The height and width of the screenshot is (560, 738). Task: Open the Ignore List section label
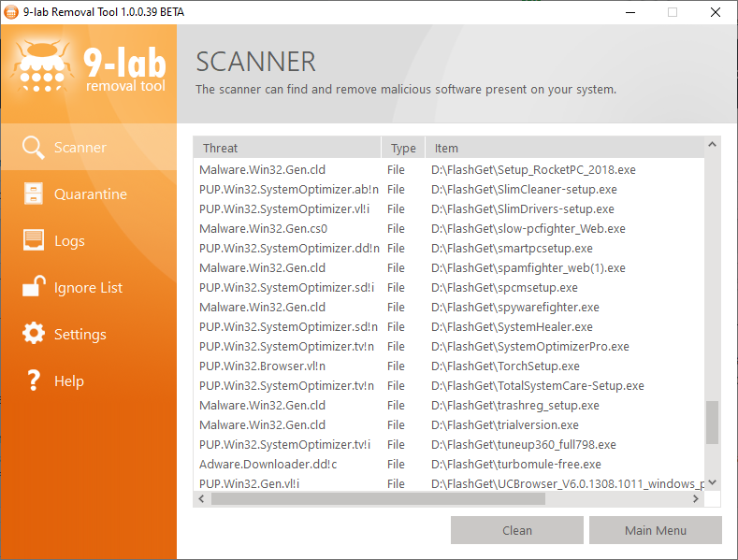click(x=88, y=288)
